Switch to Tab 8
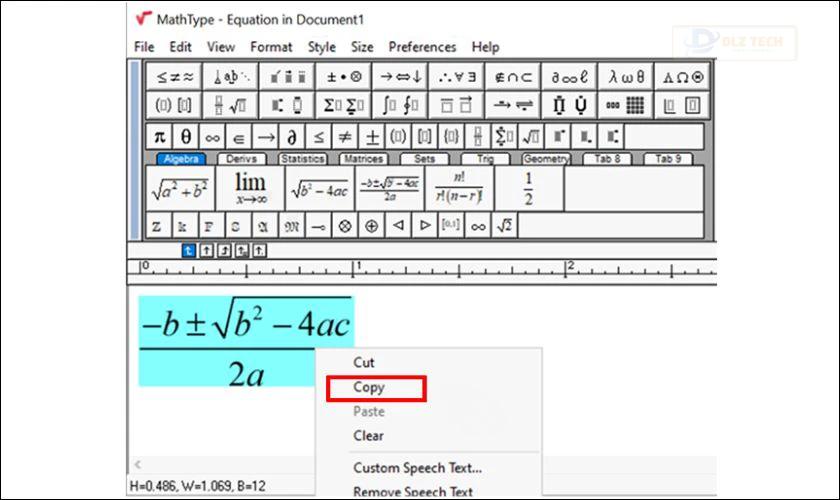The image size is (840, 500). [607, 159]
